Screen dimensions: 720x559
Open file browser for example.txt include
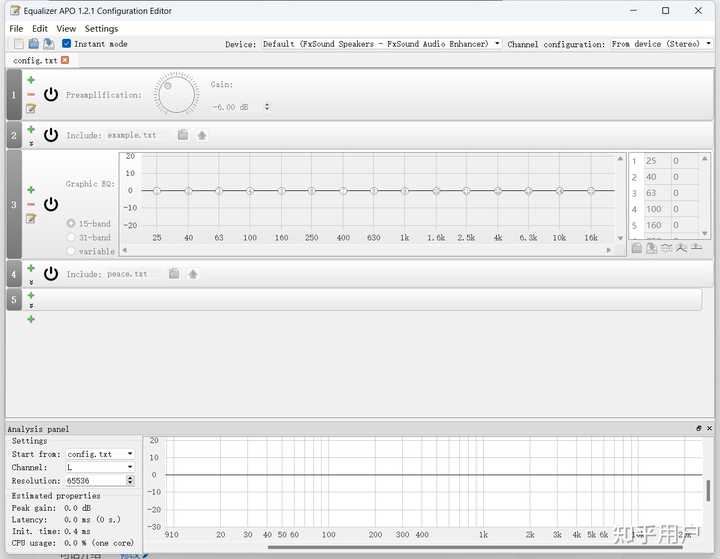183,135
